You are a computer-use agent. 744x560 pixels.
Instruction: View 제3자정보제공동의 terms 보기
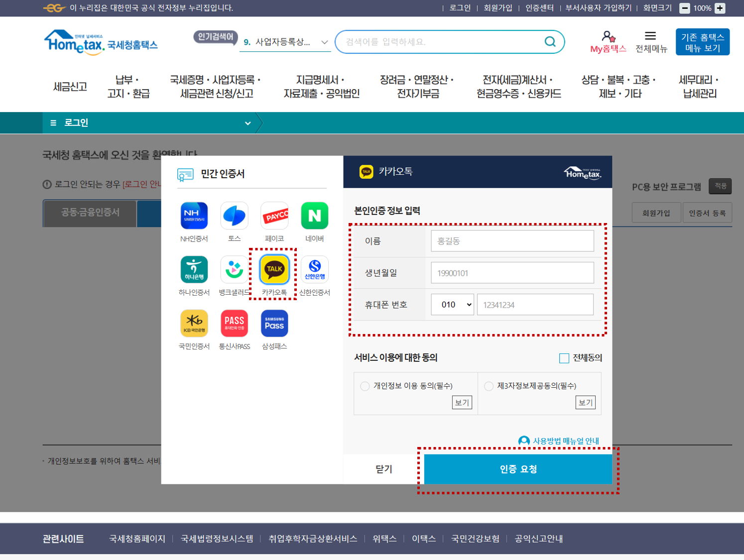[x=586, y=402]
